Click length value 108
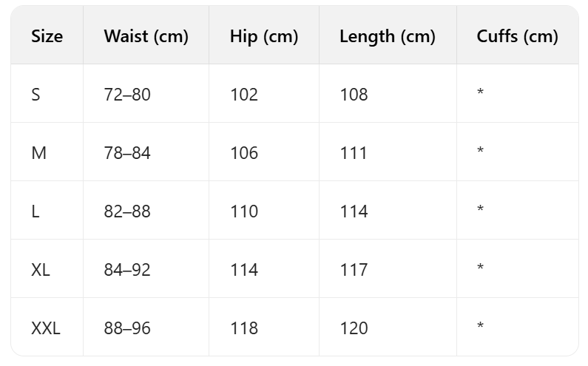Screen dimensions: 588x366 coord(354,95)
